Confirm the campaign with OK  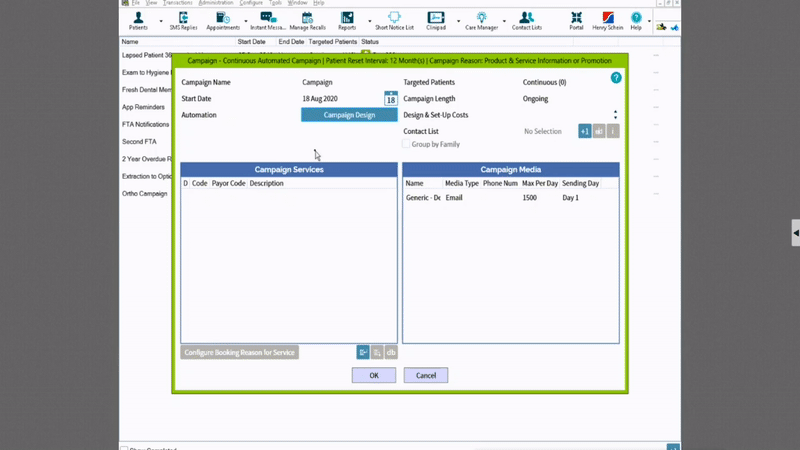[374, 376]
